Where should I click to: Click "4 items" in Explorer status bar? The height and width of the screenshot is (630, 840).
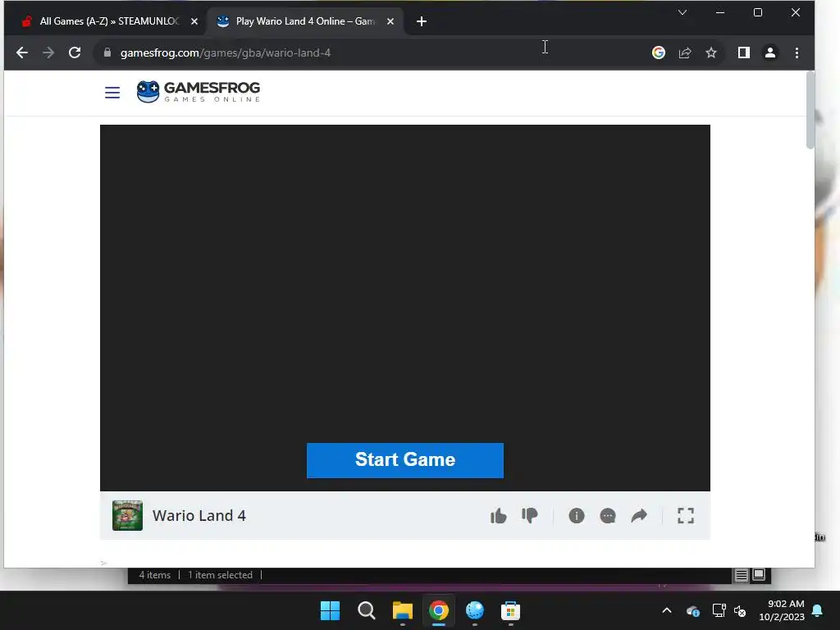tap(155, 575)
